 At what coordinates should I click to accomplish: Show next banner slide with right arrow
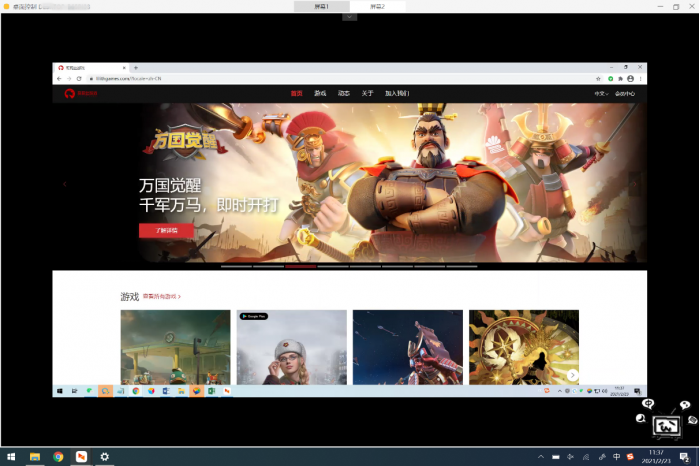634,184
